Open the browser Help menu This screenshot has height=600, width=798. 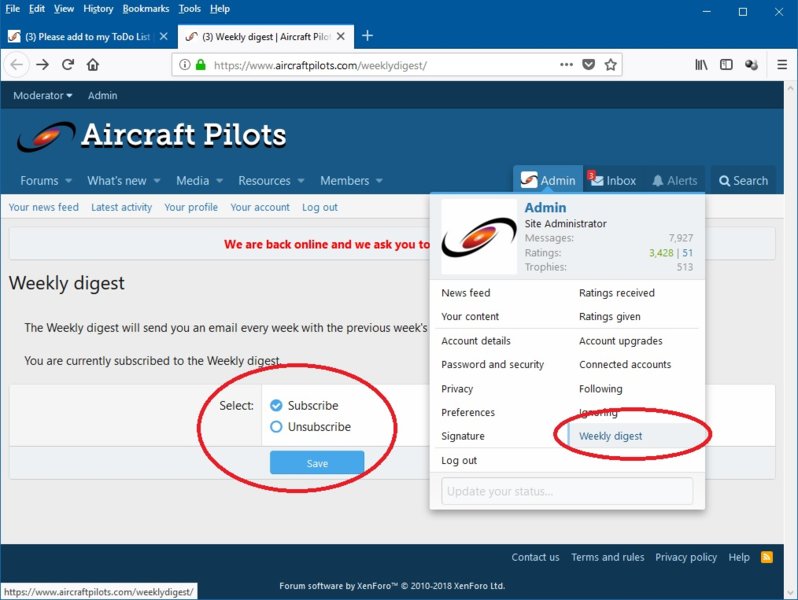219,9
